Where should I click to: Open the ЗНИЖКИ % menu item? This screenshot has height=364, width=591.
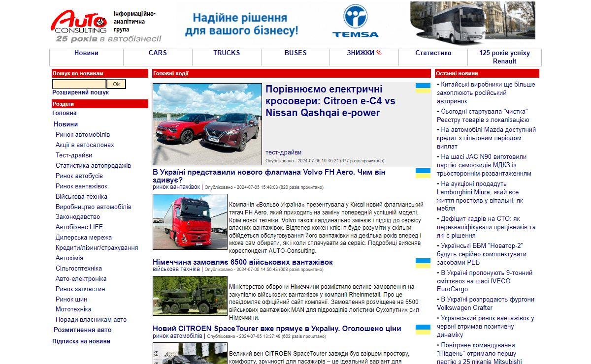[x=364, y=53]
